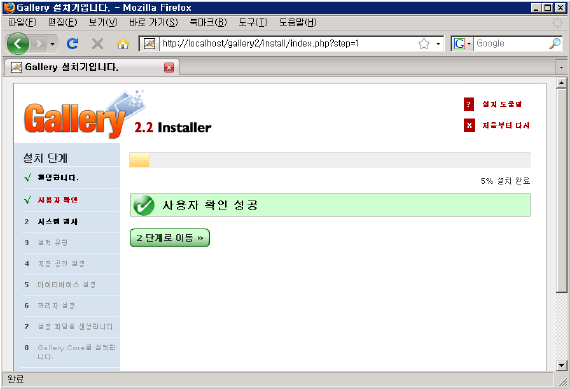Click the magnifier search icon
This screenshot has width=570, height=389.
click(x=555, y=44)
